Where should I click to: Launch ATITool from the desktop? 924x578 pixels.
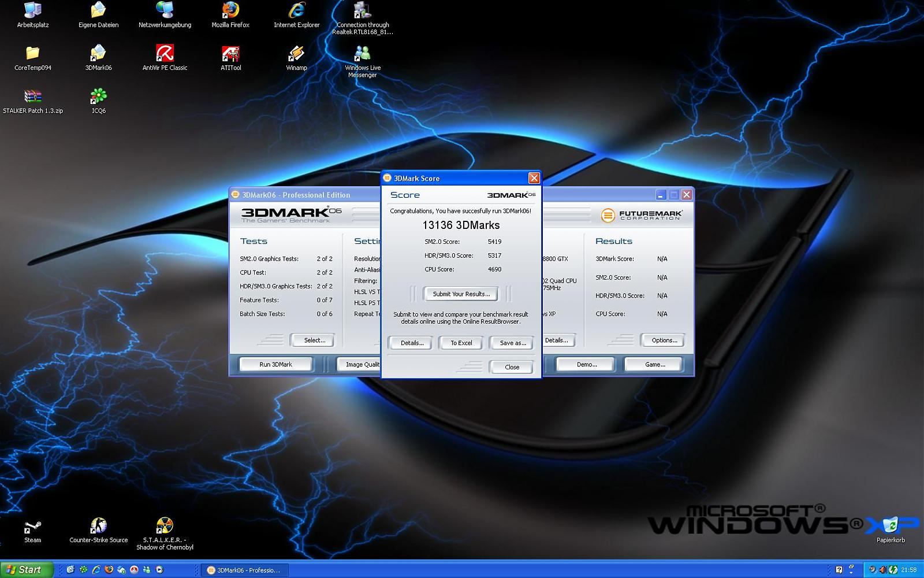(x=230, y=58)
